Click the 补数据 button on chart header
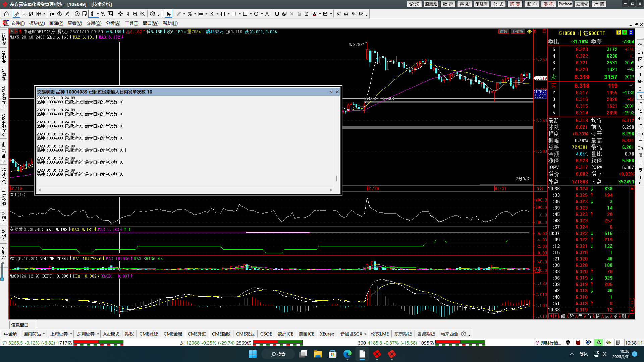 coord(518,32)
